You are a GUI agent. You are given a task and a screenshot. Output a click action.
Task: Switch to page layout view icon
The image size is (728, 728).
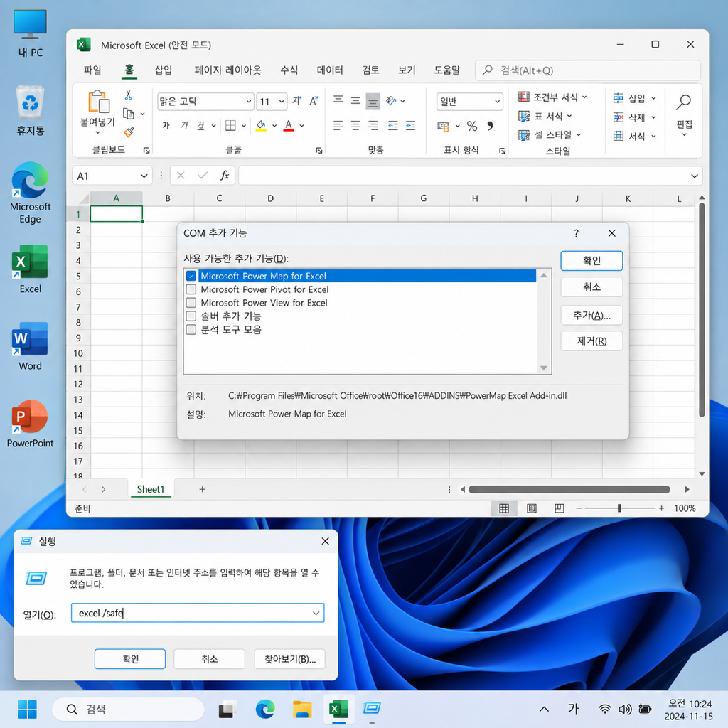[532, 508]
